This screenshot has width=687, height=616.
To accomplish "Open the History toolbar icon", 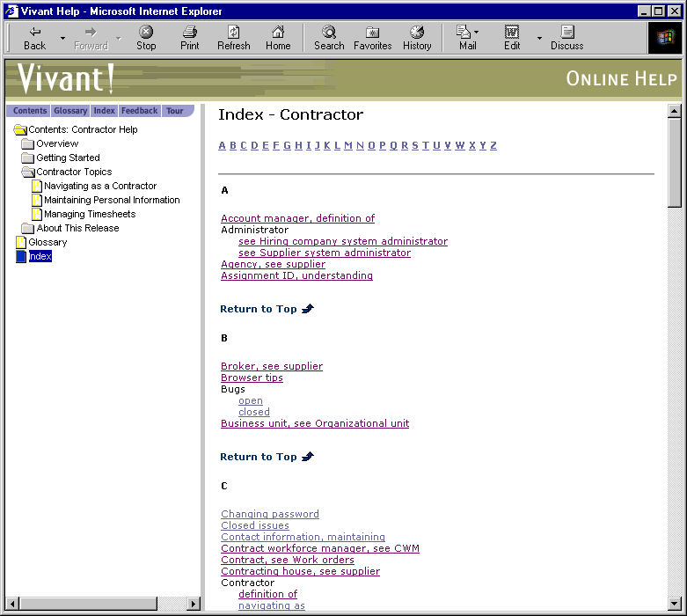I will coord(417,38).
